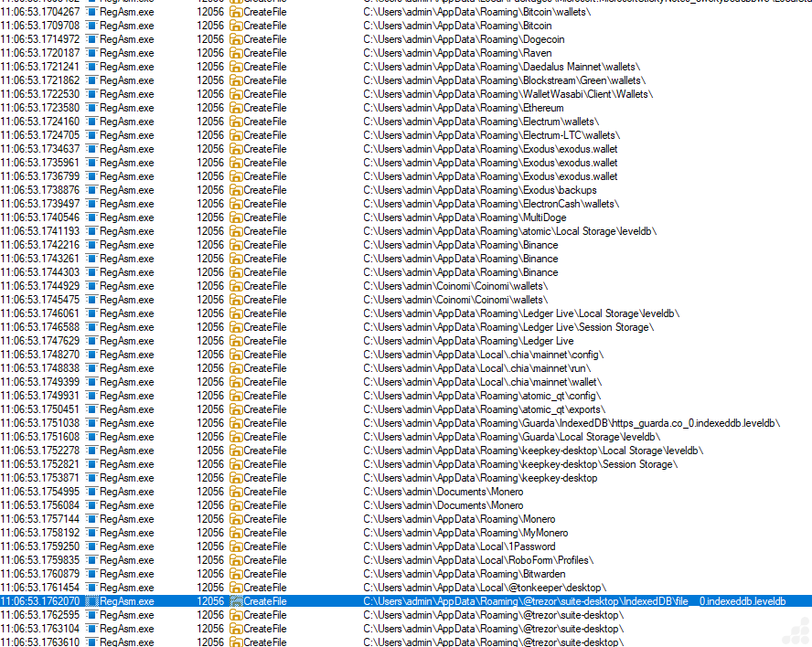The width and height of the screenshot is (812, 647).
Task: Select the Daedalus Mainnet wallets path entry
Action: tap(501, 67)
